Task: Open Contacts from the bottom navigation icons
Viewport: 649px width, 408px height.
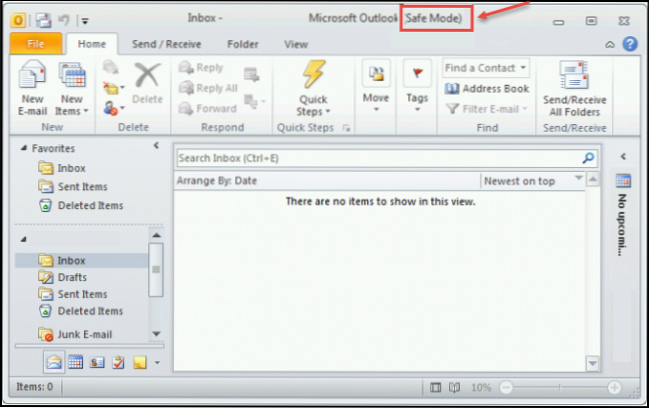Action: 97,362
